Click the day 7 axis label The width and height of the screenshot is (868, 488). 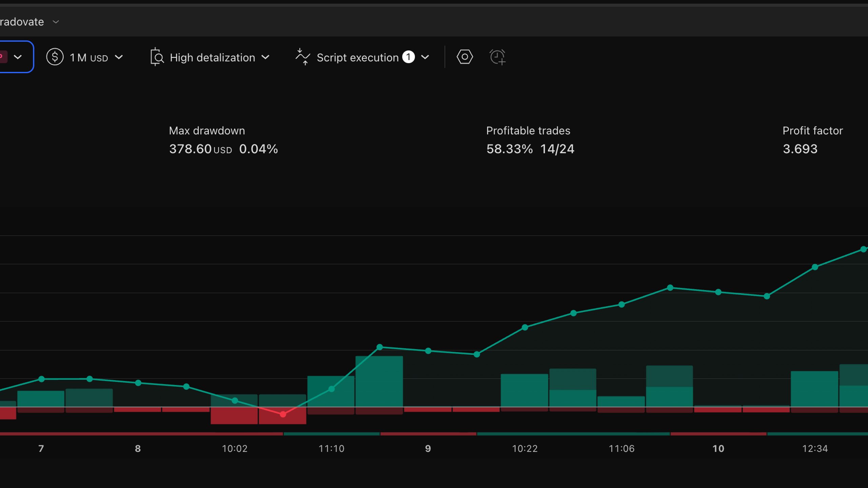pos(41,449)
